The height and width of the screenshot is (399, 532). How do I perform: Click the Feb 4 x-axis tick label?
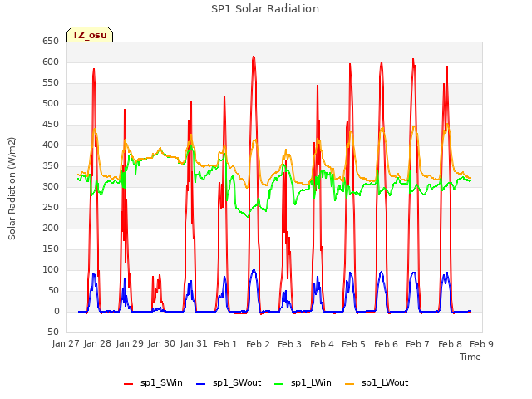(x=322, y=343)
